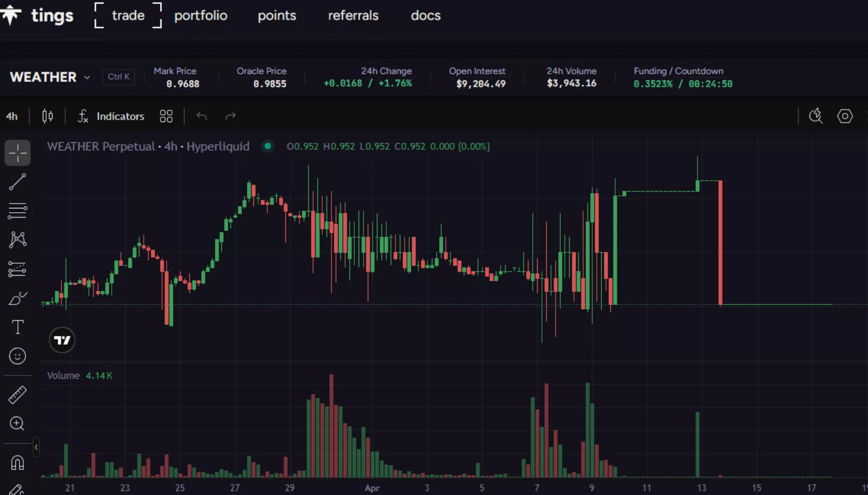868x495 pixels.
Task: Open the quick search lightning icon
Action: click(815, 116)
